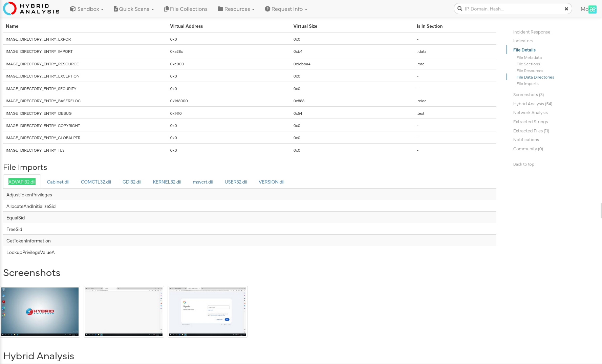Open Network Analysis sidebar link

pyautogui.click(x=530, y=113)
